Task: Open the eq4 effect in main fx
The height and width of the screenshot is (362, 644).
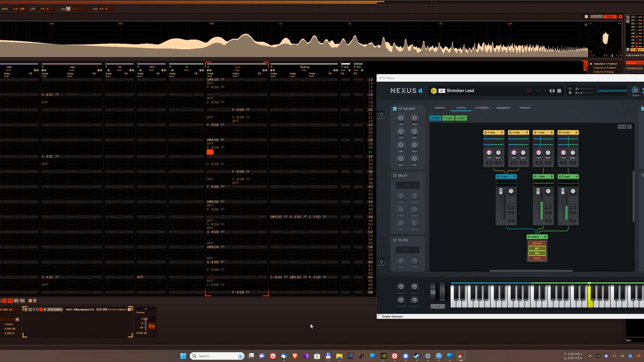Action: 537,253
